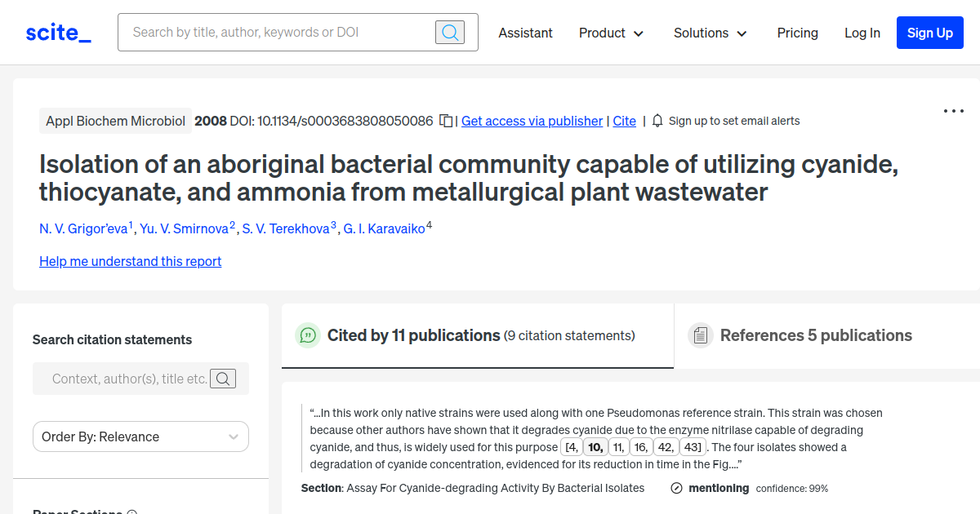Click the Sign Up button
The image size is (980, 514).
point(929,33)
